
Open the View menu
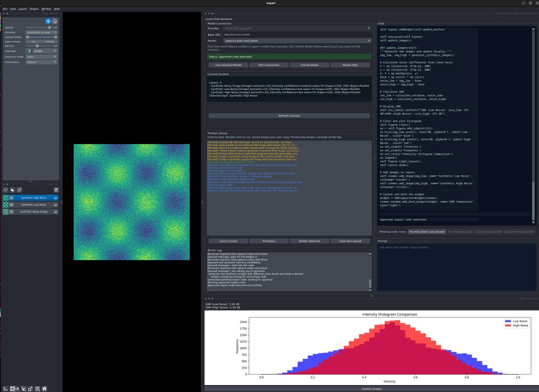coord(13,9)
